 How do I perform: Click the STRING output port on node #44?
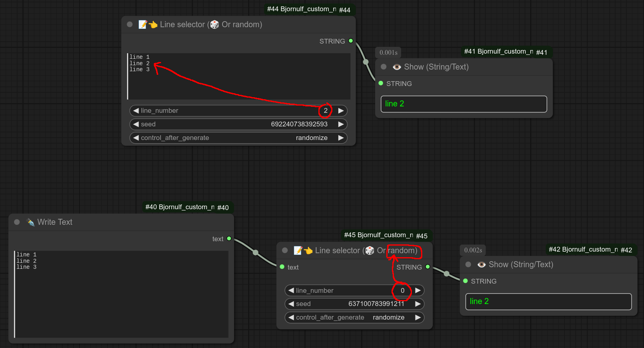pyautogui.click(x=351, y=41)
